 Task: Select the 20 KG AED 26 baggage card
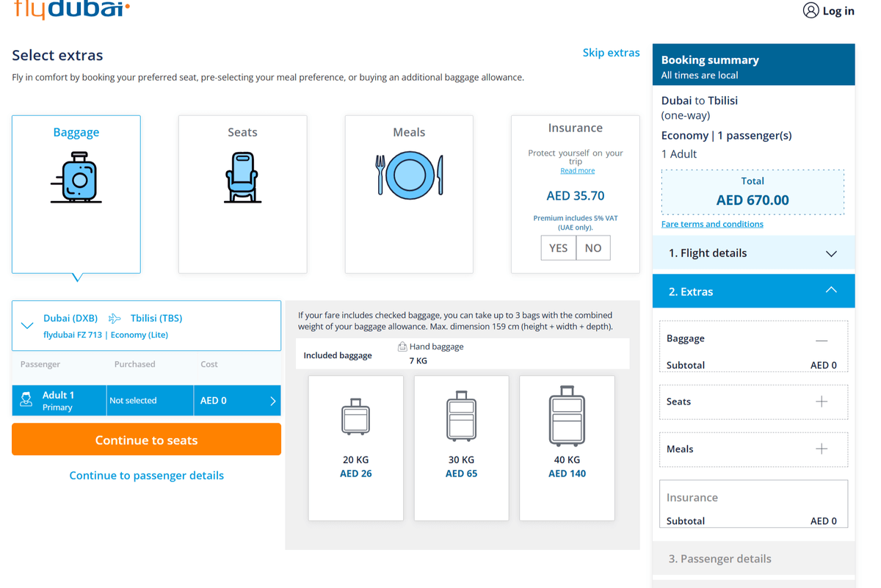coord(356,449)
